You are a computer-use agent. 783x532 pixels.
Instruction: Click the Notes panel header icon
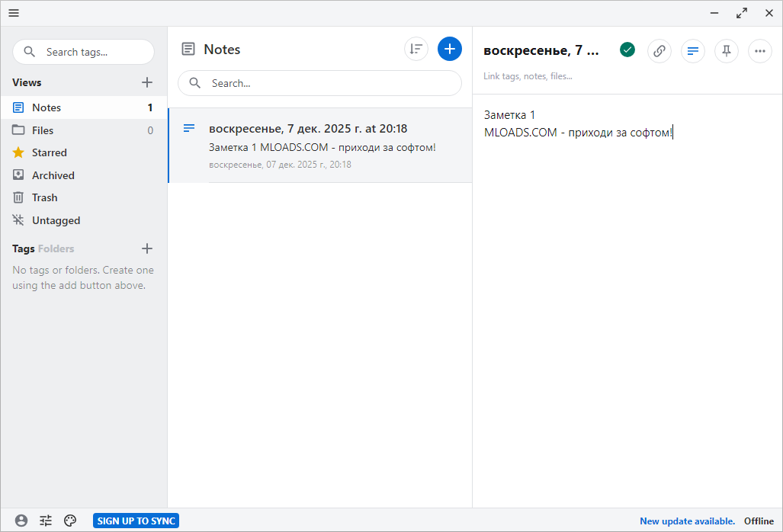pyautogui.click(x=188, y=48)
